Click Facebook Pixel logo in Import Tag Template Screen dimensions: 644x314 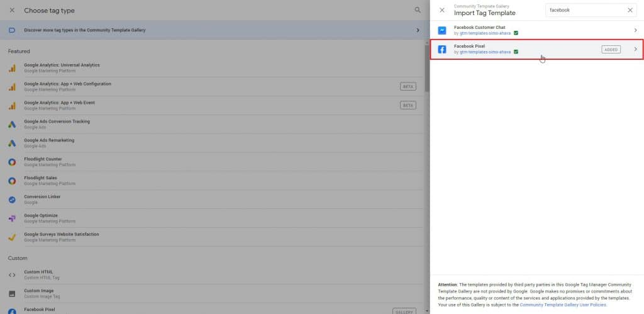442,49
